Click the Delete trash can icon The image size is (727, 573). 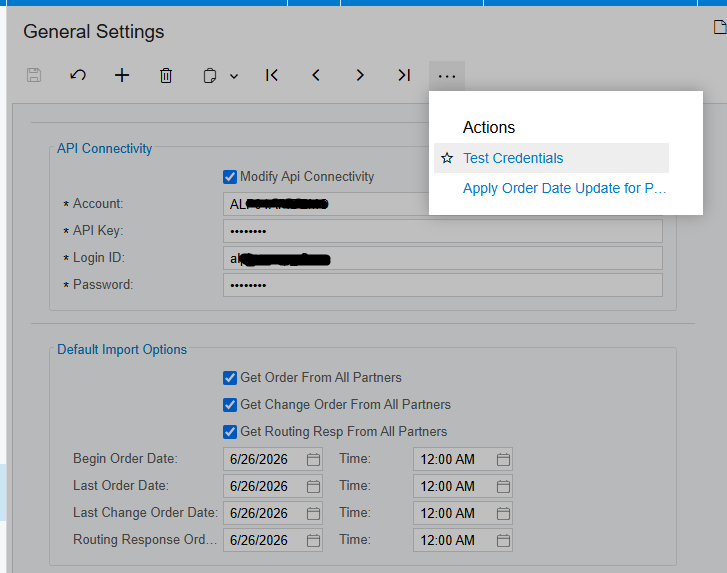166,75
